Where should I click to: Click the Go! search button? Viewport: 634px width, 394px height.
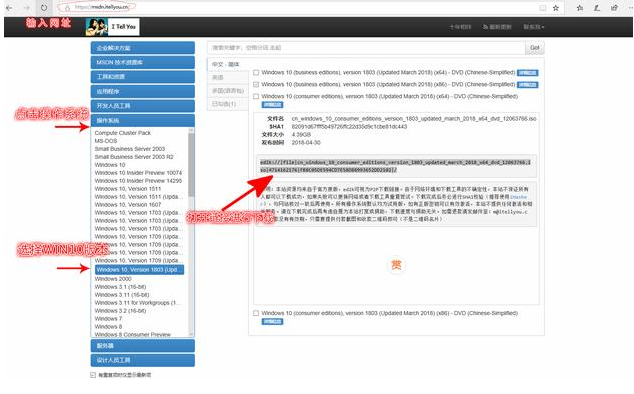535,48
